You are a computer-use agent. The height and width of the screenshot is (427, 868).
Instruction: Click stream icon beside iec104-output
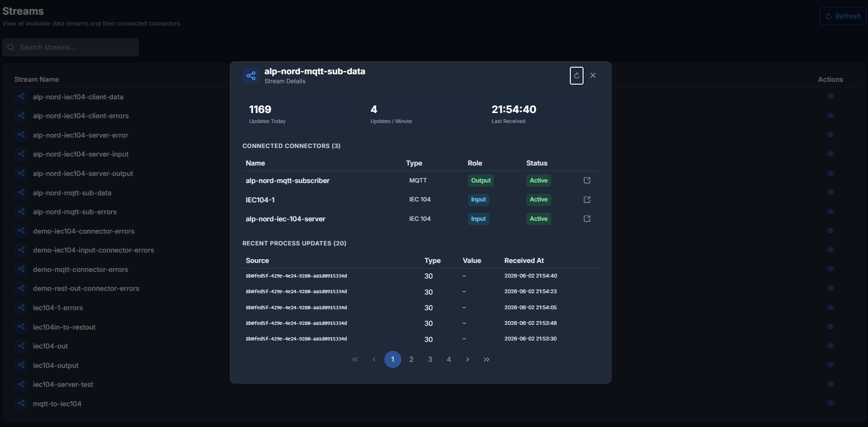21,365
